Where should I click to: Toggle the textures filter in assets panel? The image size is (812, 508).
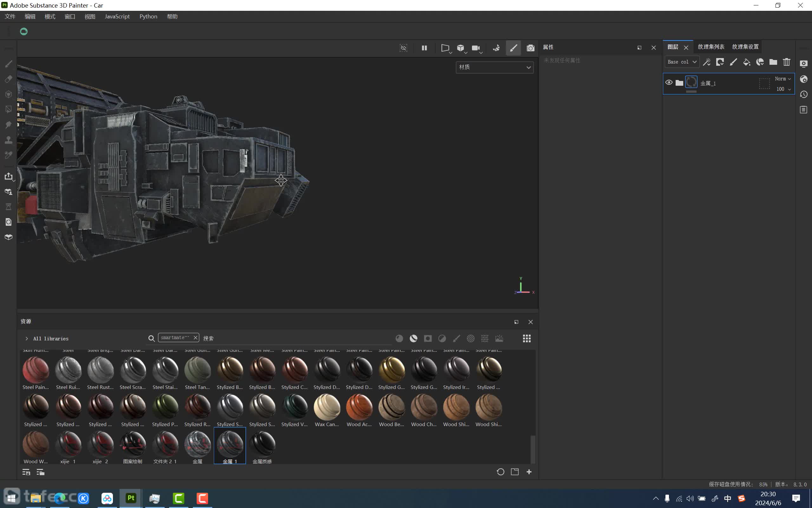[x=485, y=339]
